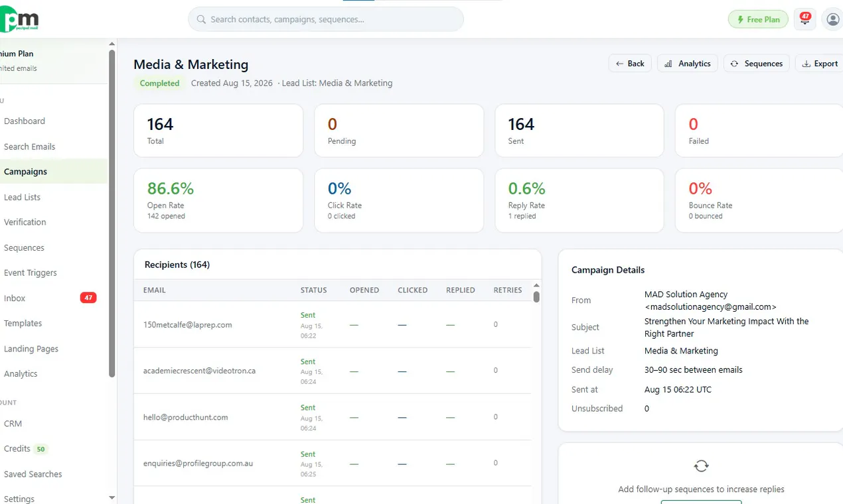Click the 0% Click Rate card
This screenshot has height=504, width=843.
tap(399, 200)
